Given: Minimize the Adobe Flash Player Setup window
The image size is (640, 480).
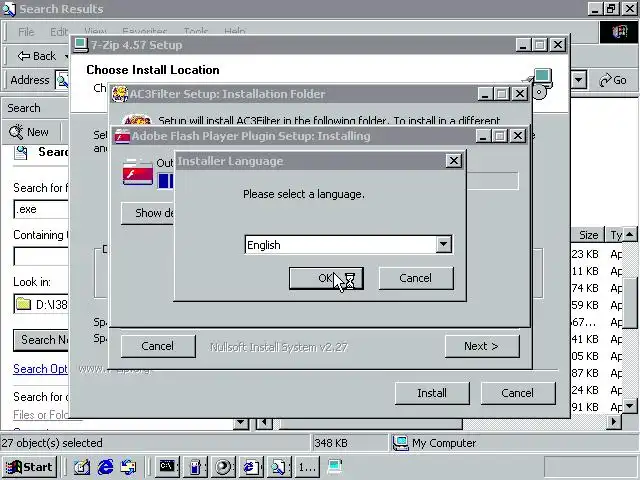Looking at the screenshot, I should click(x=483, y=136).
